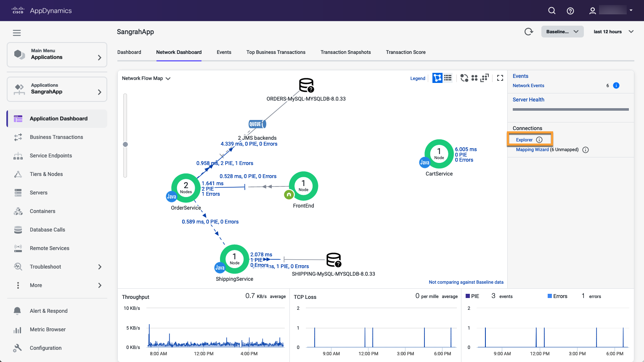
Task: Open the Connections Explorer link
Action: 524,140
